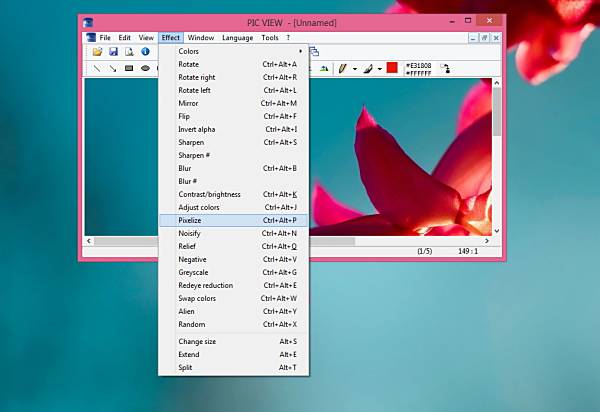
Task: Open the Tools menu
Action: point(270,37)
